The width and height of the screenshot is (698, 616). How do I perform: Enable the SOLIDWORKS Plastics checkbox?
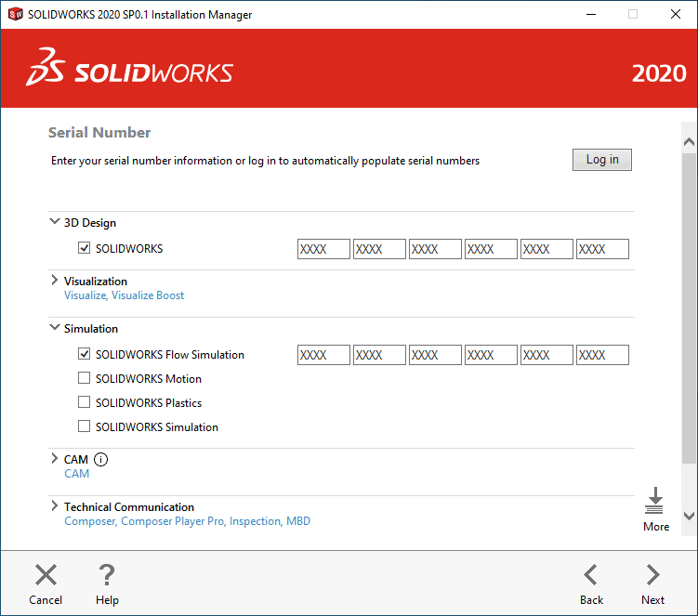point(85,403)
